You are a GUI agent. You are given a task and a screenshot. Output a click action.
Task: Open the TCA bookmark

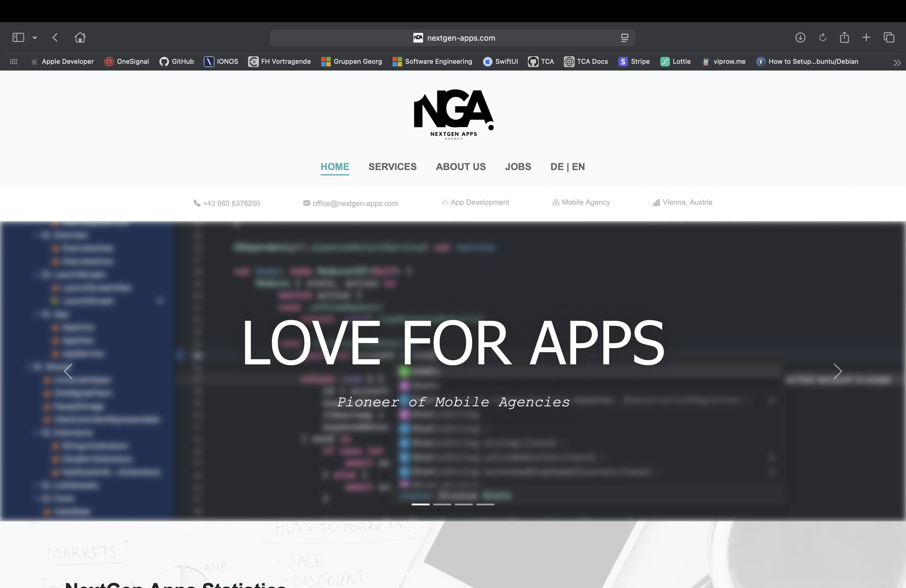pos(541,62)
